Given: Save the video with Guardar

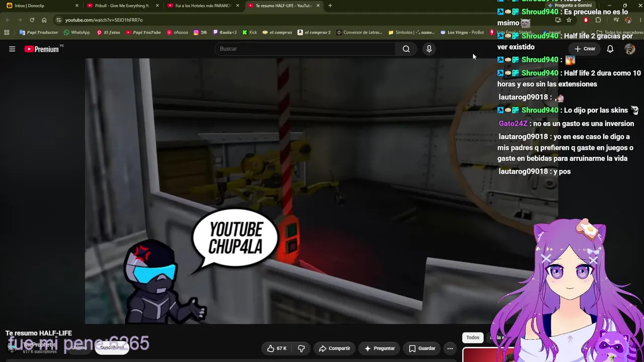Looking at the screenshot, I should click(422, 348).
